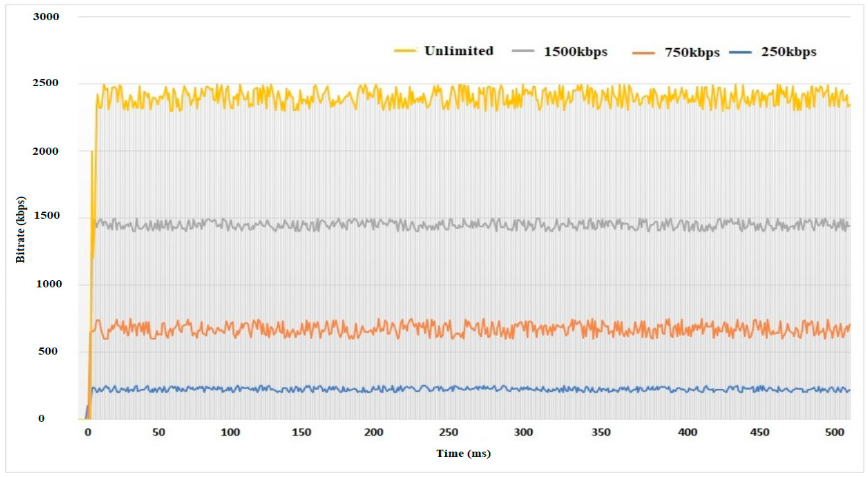The width and height of the screenshot is (868, 477).
Task: Click the 750kbps legend label
Action: pos(692,52)
